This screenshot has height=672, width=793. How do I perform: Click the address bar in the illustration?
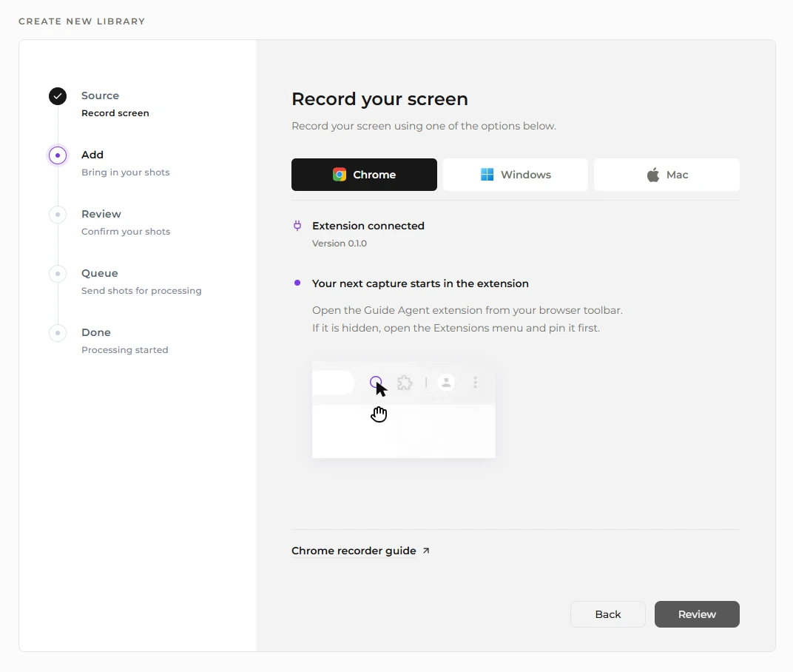(333, 383)
